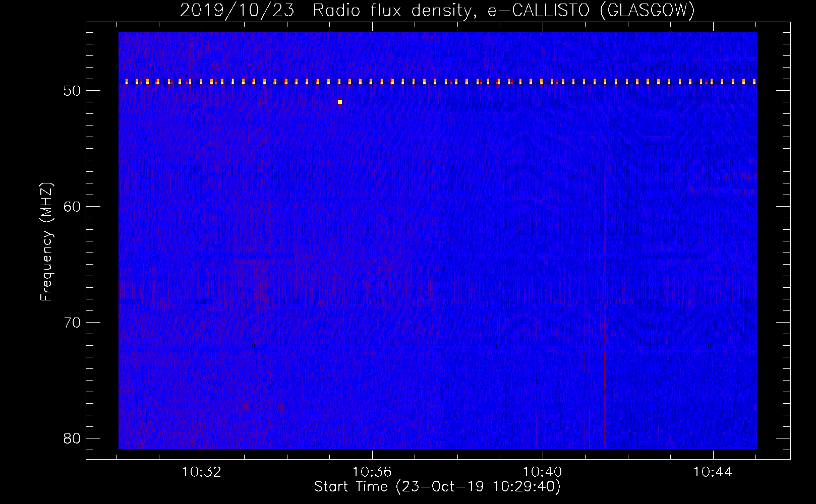Click the 50 frequency tick label
This screenshot has width=816, height=504.
(x=73, y=91)
